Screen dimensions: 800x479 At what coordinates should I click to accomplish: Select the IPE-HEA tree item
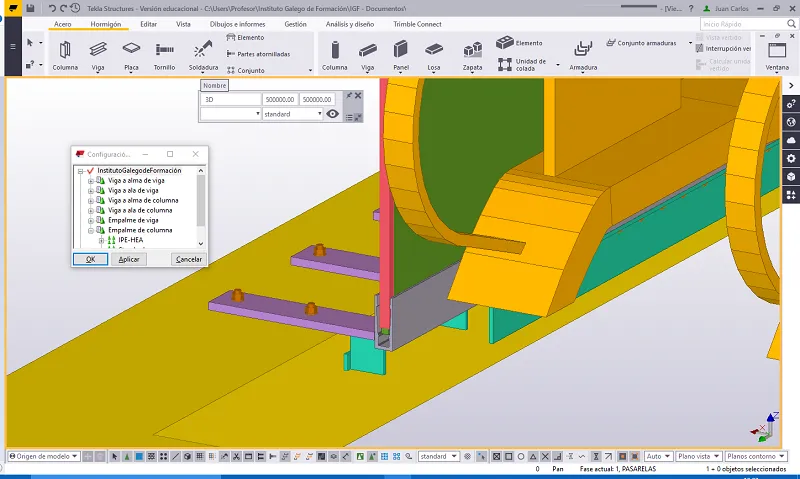click(x=131, y=240)
